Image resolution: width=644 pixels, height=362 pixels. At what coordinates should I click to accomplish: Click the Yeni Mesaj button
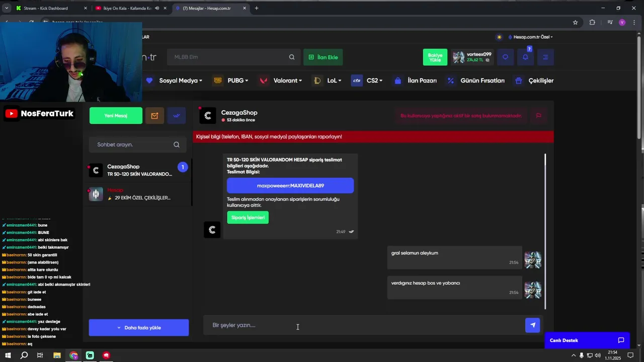[x=116, y=116]
